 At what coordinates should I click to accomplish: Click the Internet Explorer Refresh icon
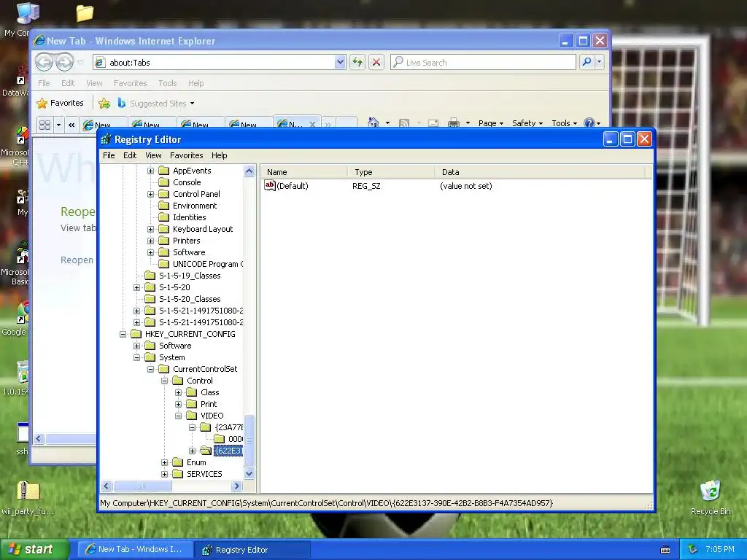coord(357,62)
